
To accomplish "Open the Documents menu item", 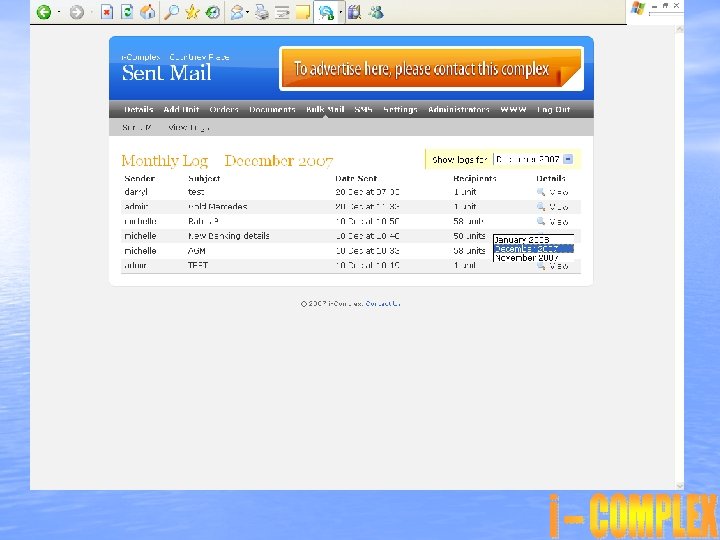I will [x=272, y=109].
